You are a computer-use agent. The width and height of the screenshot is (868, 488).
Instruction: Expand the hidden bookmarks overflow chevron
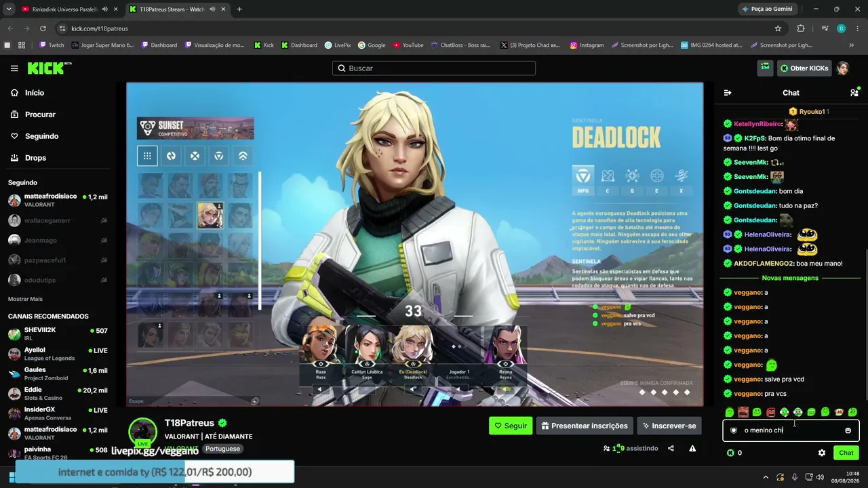(852, 45)
